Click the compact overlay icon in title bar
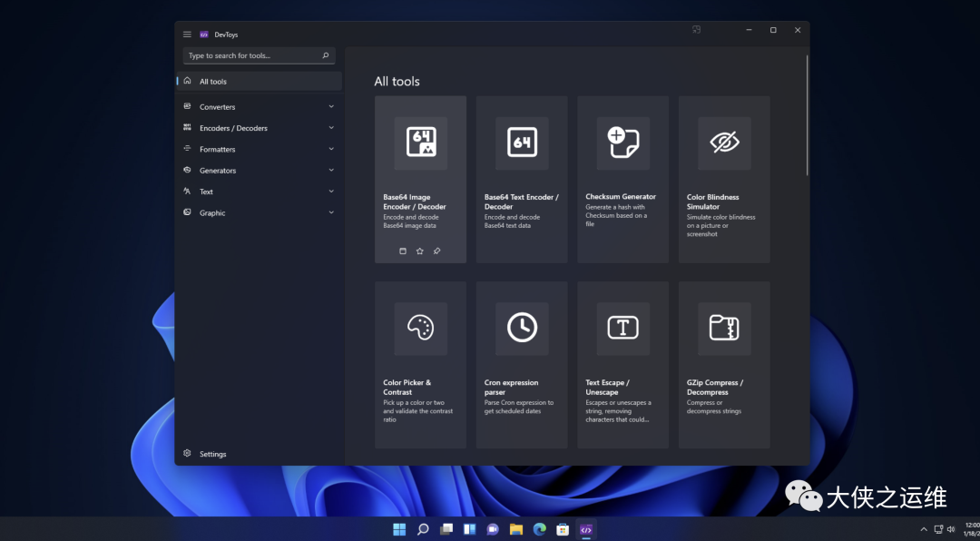This screenshot has height=541, width=980. 696,30
